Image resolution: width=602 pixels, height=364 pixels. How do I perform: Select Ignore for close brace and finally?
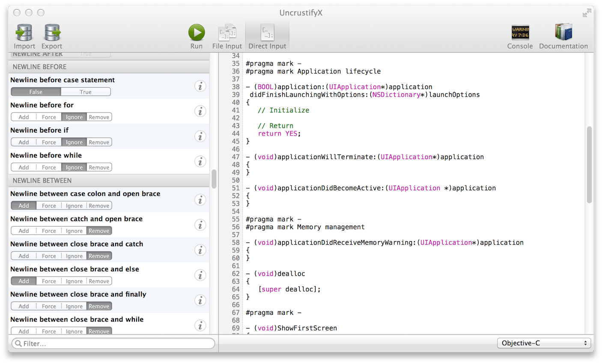pyautogui.click(x=74, y=307)
